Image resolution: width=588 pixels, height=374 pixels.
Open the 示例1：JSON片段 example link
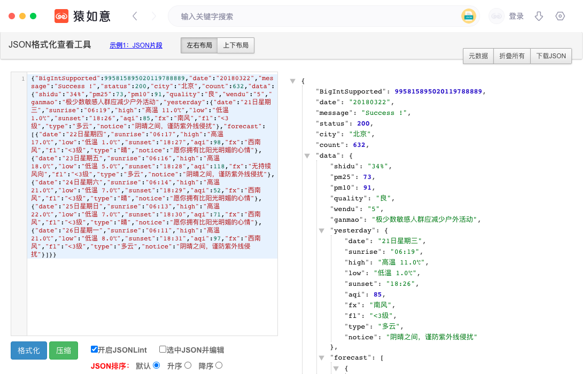tap(136, 45)
